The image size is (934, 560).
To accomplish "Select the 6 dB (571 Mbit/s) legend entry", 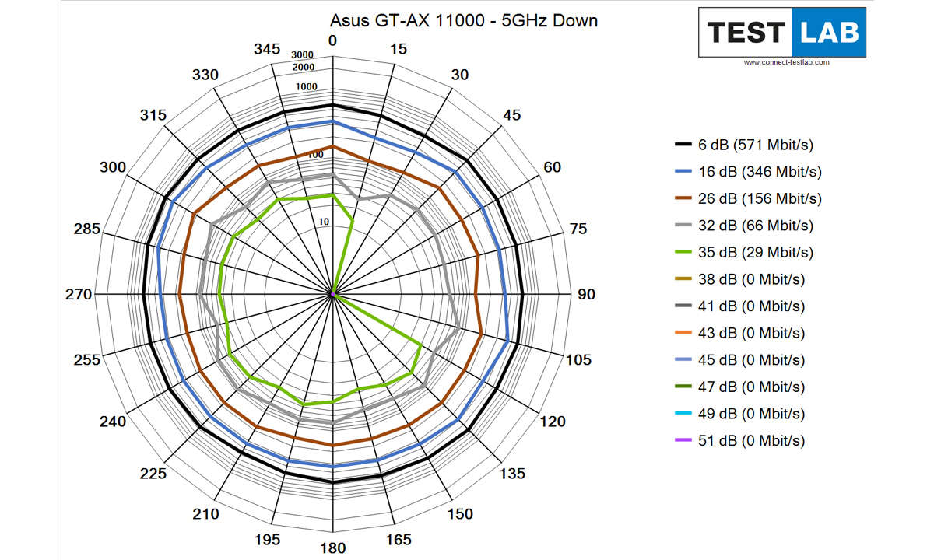I will (x=743, y=145).
